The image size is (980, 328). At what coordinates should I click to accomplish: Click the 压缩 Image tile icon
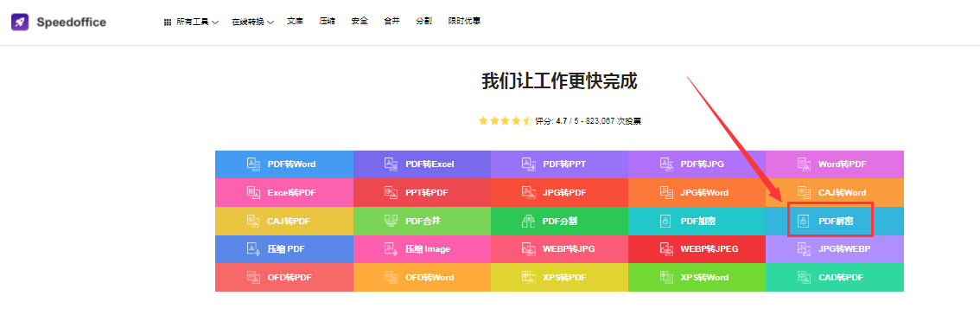click(391, 249)
